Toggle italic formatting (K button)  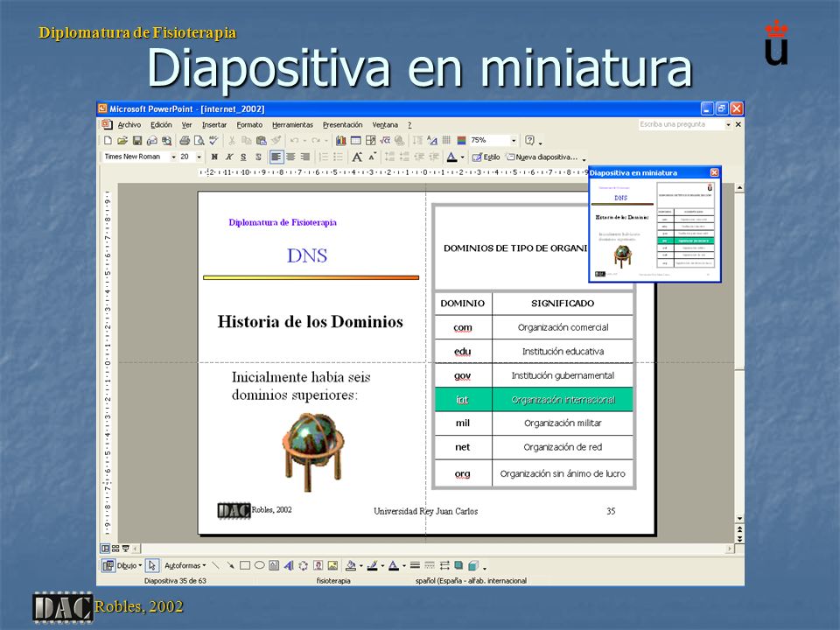click(229, 157)
